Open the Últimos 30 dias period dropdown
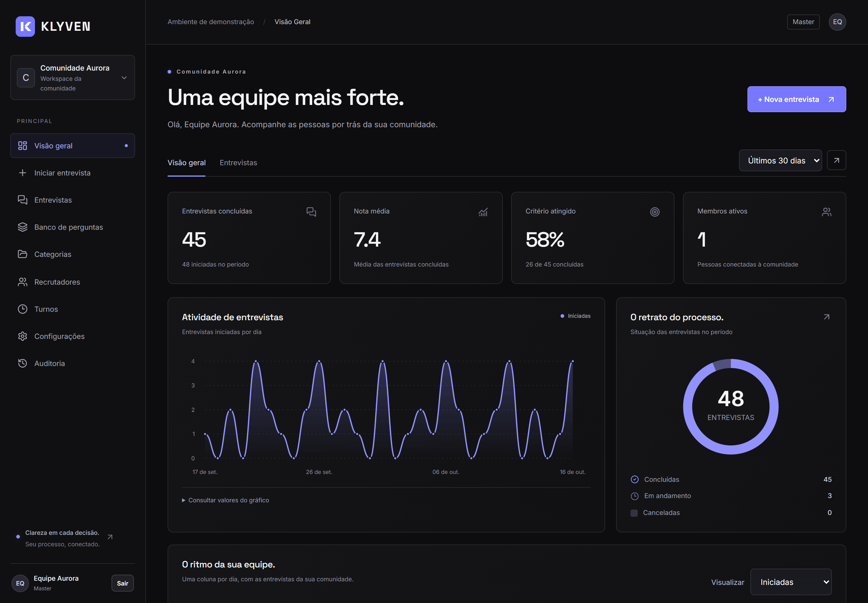 (x=780, y=161)
